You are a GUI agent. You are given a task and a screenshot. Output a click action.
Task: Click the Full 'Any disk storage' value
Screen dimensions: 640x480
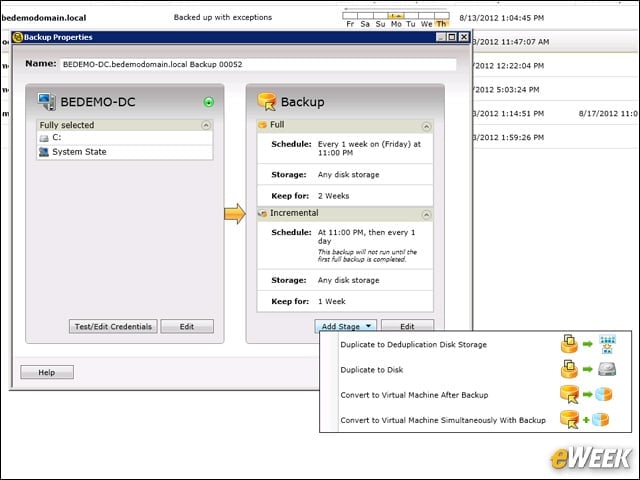(x=349, y=175)
